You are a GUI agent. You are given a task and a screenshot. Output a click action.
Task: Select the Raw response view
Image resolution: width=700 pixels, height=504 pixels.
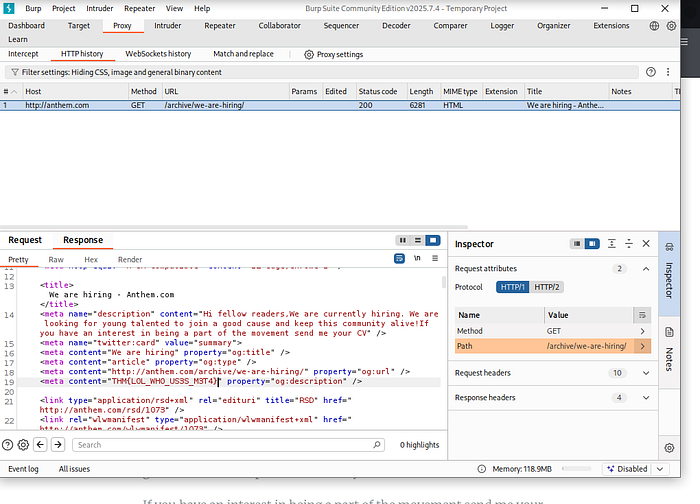pyautogui.click(x=56, y=259)
